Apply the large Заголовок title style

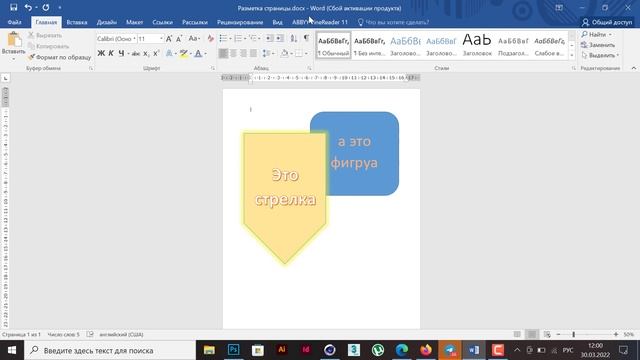click(477, 46)
